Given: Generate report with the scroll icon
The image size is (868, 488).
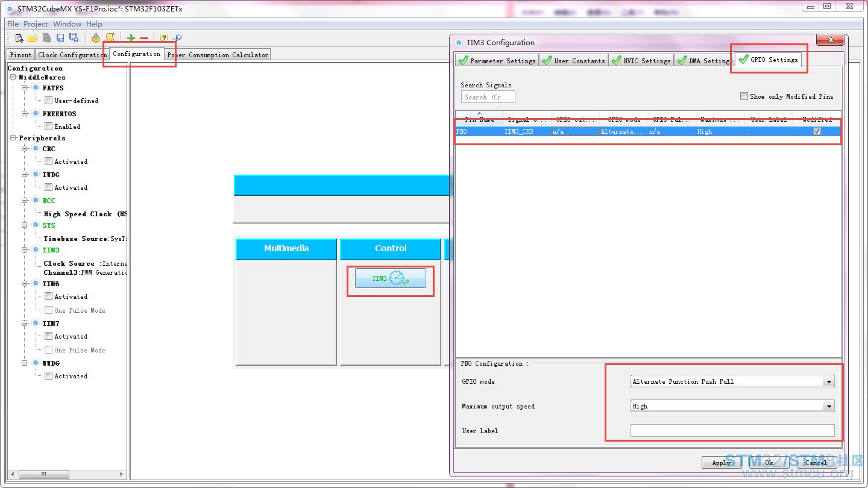Looking at the screenshot, I should (x=110, y=38).
